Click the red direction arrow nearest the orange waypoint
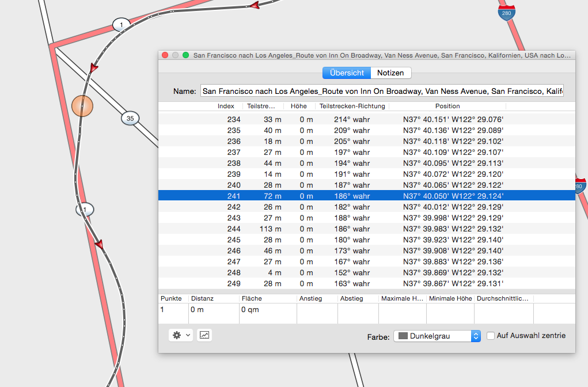 pos(93,69)
